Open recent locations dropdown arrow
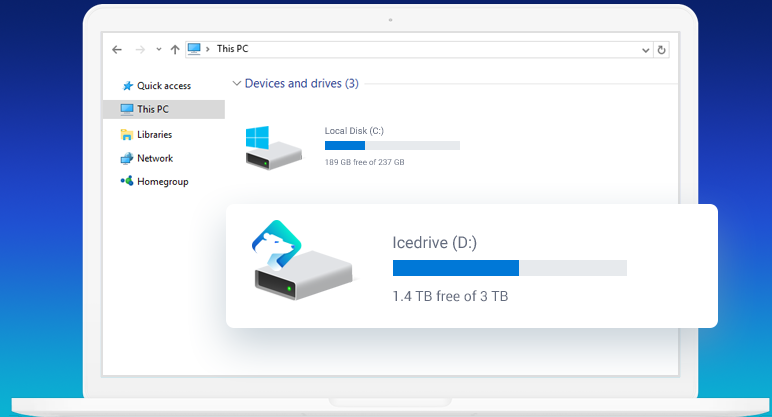Image resolution: width=772 pixels, height=417 pixels. click(x=159, y=49)
